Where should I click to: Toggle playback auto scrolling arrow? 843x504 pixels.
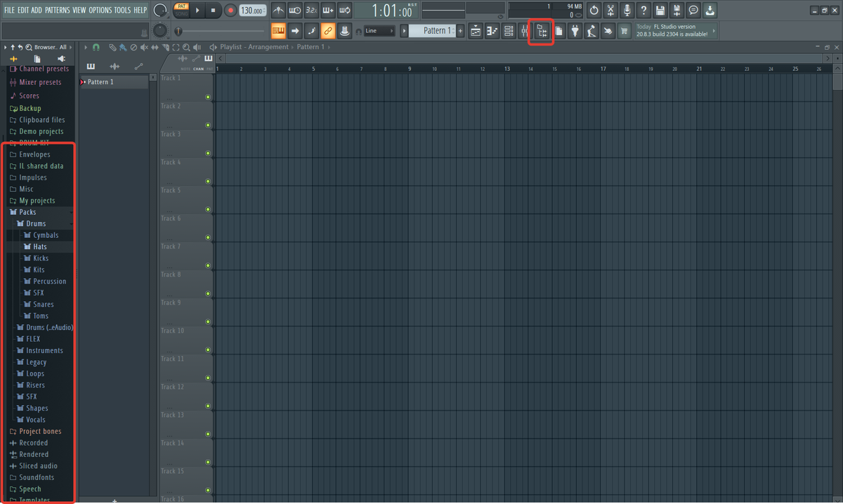coord(295,31)
